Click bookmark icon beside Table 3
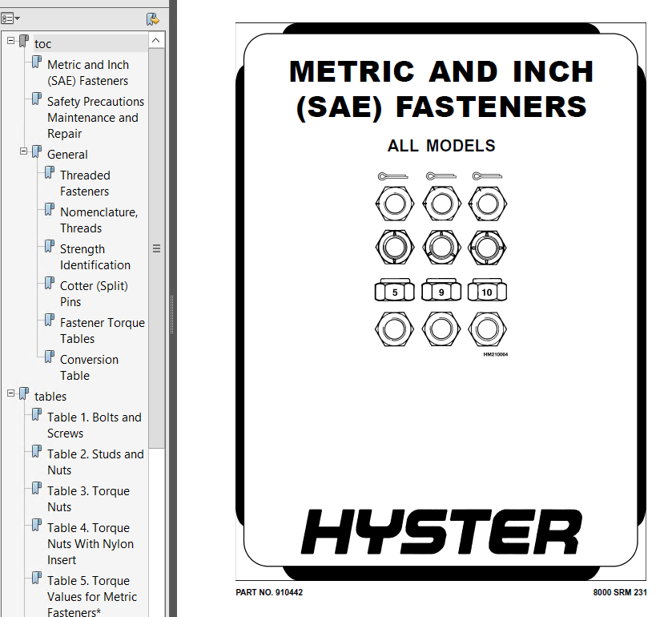This screenshot has height=617, width=672. [x=37, y=488]
